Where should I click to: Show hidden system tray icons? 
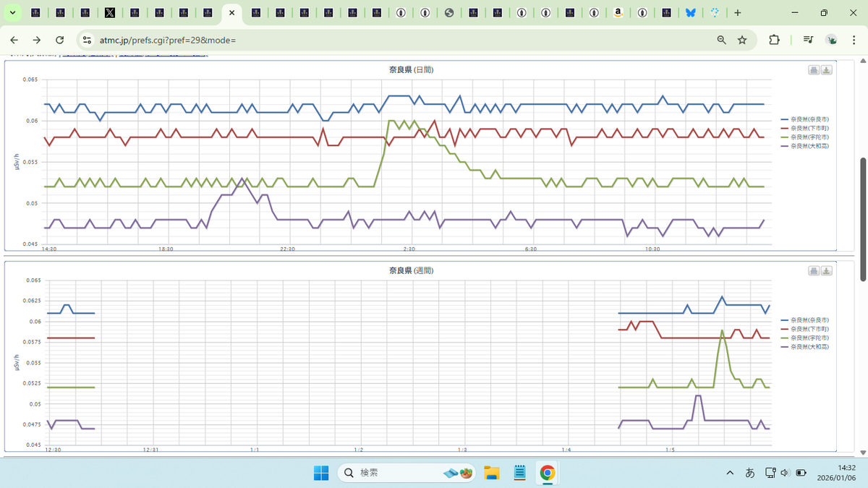coord(730,473)
